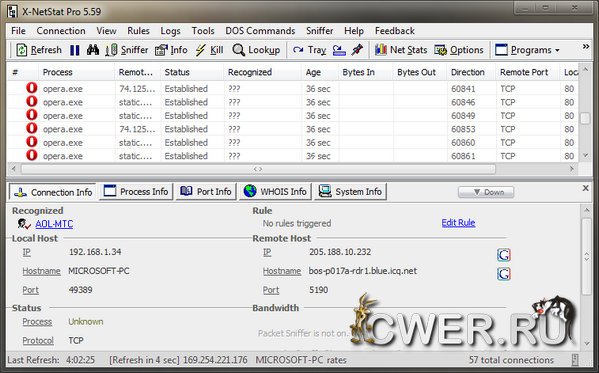Open the AOL-MTC recognized link
599x373 pixels.
pyautogui.click(x=54, y=224)
